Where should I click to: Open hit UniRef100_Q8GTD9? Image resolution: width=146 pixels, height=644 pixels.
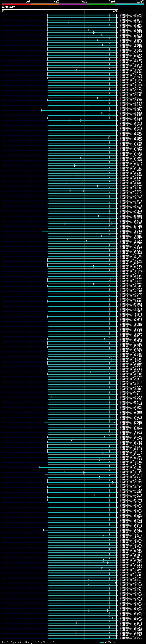click(x=131, y=27)
